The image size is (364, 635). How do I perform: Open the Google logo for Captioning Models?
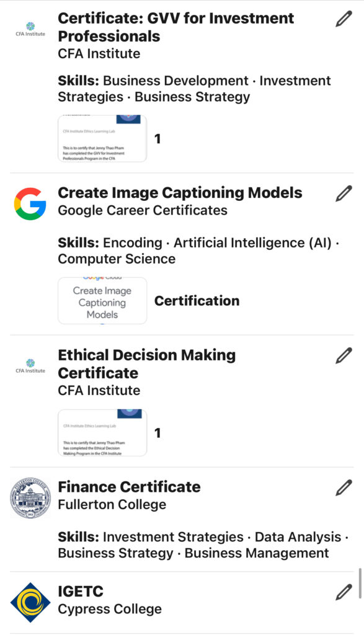pos(30,203)
